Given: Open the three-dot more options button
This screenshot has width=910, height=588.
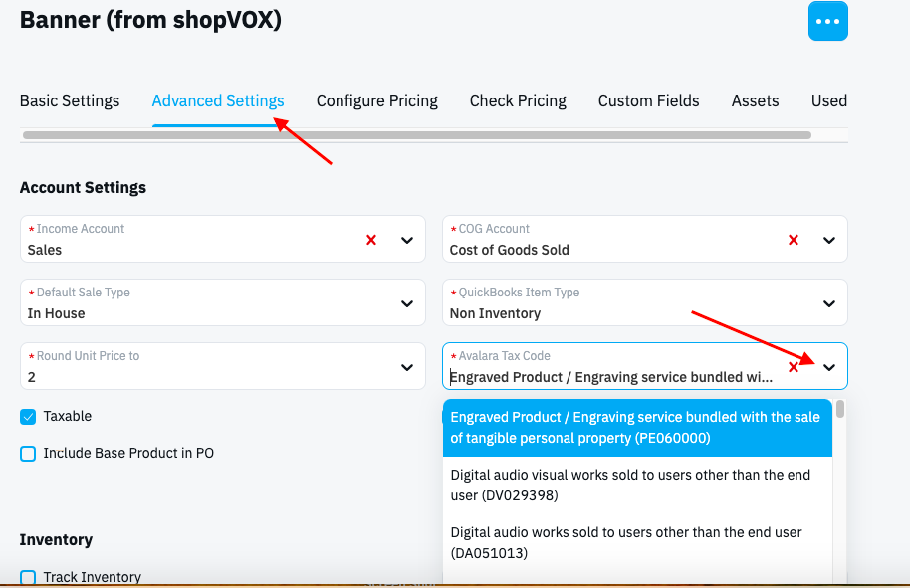Looking at the screenshot, I should (x=827, y=22).
